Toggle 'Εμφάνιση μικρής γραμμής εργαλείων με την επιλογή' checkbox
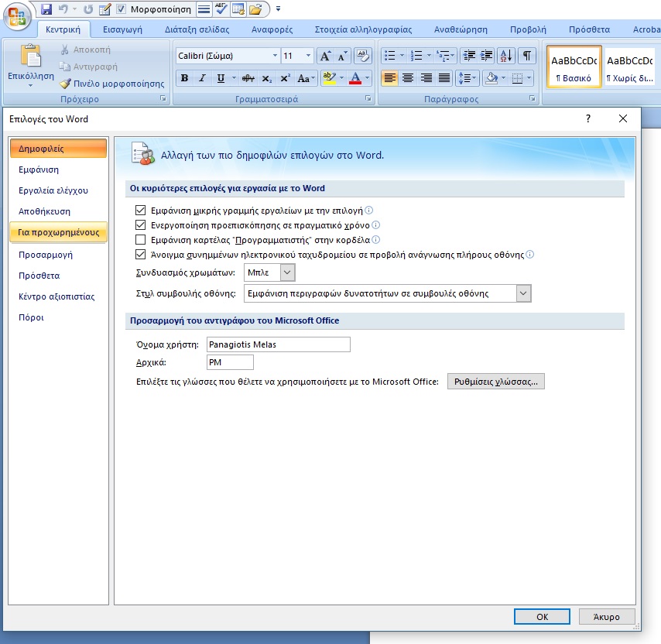Image resolution: width=661 pixels, height=644 pixels. [x=140, y=211]
